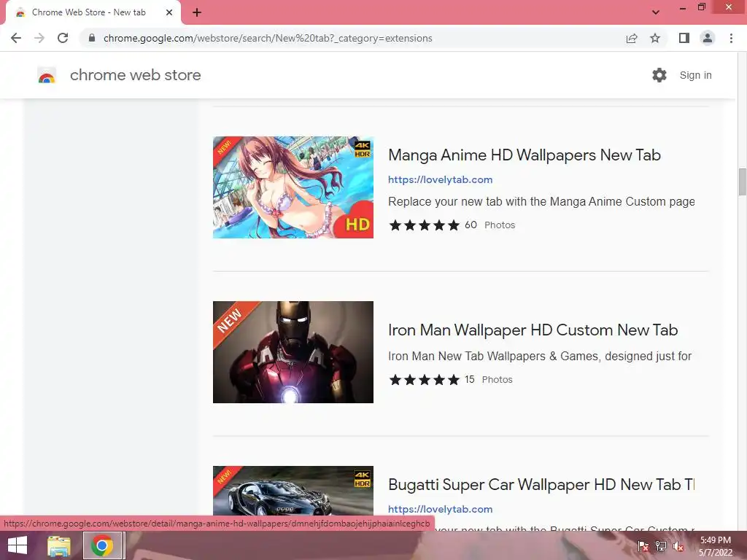747x560 pixels.
Task: Click the Manga Anime five-star rating
Action: coord(424,225)
